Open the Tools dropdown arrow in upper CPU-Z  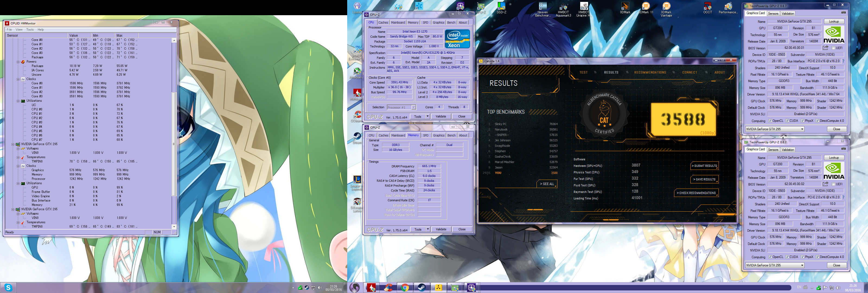click(x=427, y=116)
